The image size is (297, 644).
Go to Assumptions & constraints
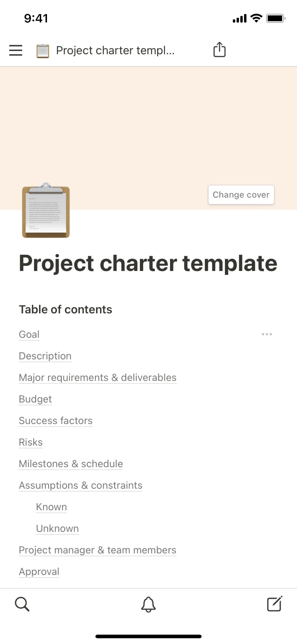click(80, 485)
